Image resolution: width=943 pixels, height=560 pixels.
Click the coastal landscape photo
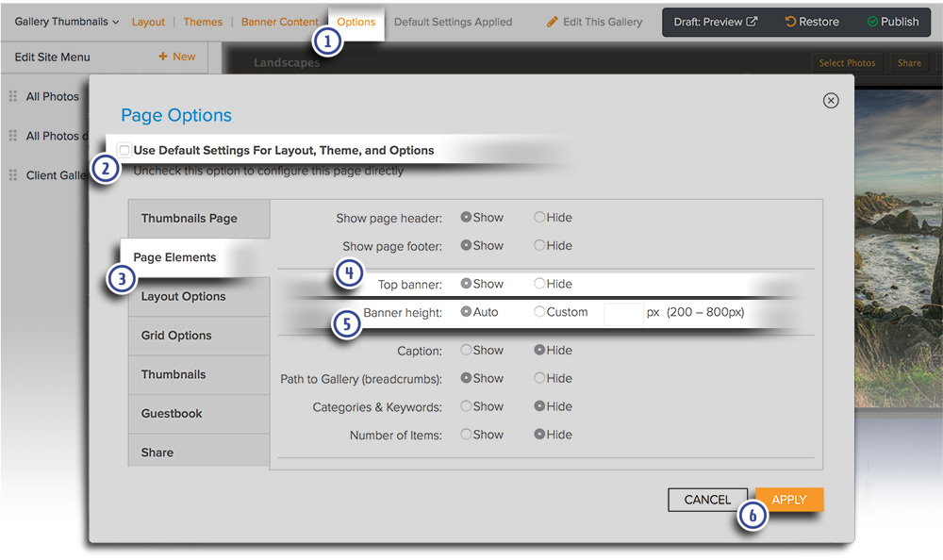pos(899,248)
